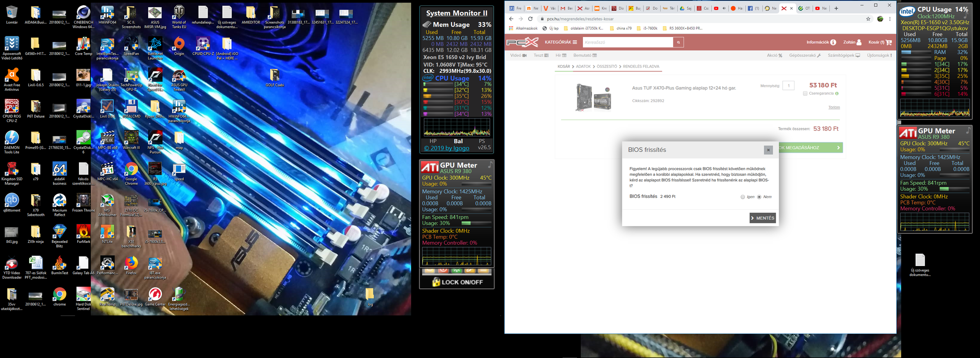Click the search magnifier button on PCX
980x358 pixels.
pyautogui.click(x=678, y=42)
